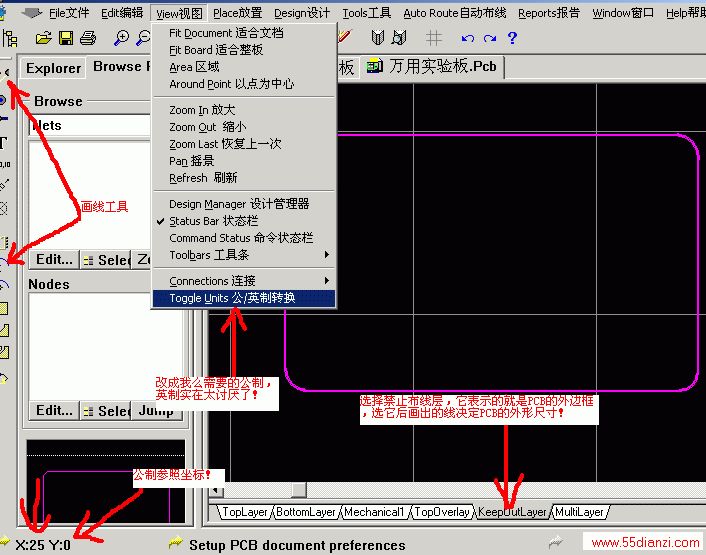Select the Place Fill rectangle tool
The height and width of the screenshot is (555, 706).
4,309
